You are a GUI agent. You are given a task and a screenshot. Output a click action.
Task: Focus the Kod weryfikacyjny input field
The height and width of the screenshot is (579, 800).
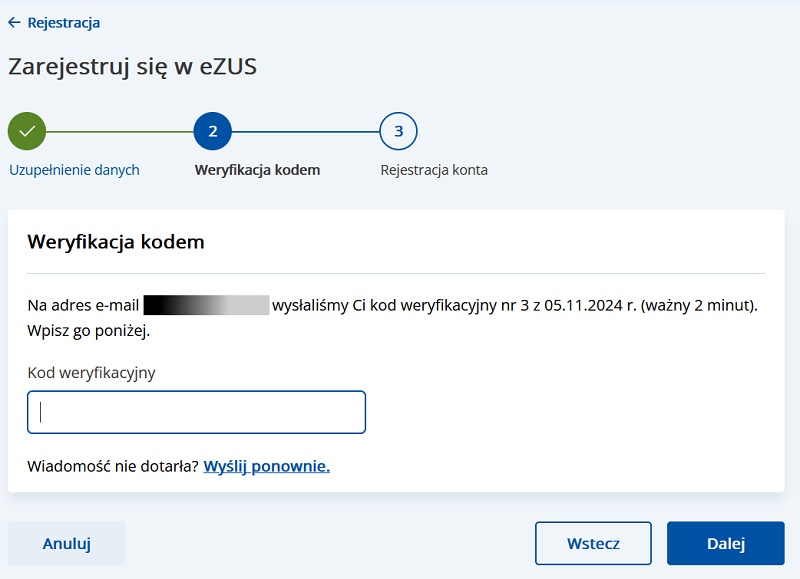click(x=196, y=412)
